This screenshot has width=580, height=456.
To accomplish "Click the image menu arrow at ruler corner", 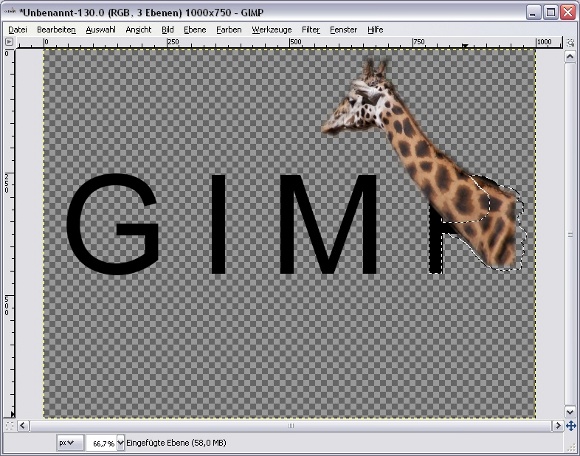I will click(9, 42).
